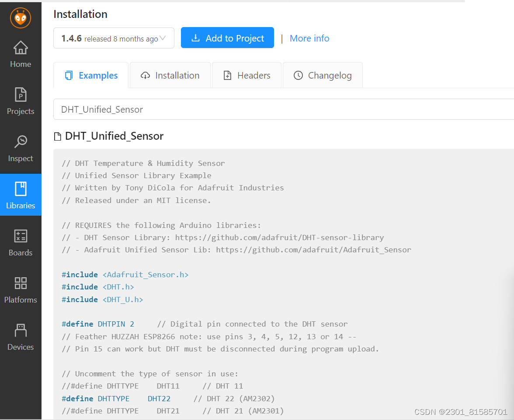Open the Projects sidebar section

tap(20, 101)
